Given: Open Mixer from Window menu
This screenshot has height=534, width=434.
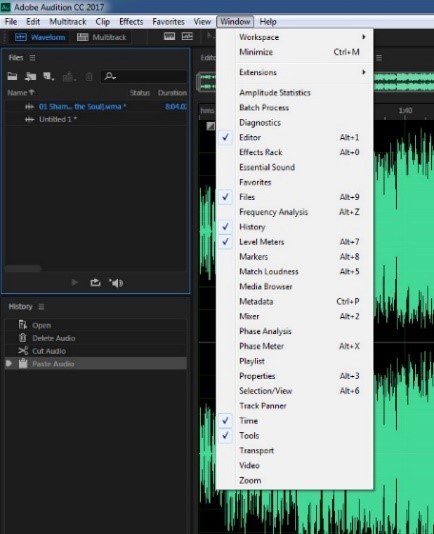Looking at the screenshot, I should click(x=294, y=316).
